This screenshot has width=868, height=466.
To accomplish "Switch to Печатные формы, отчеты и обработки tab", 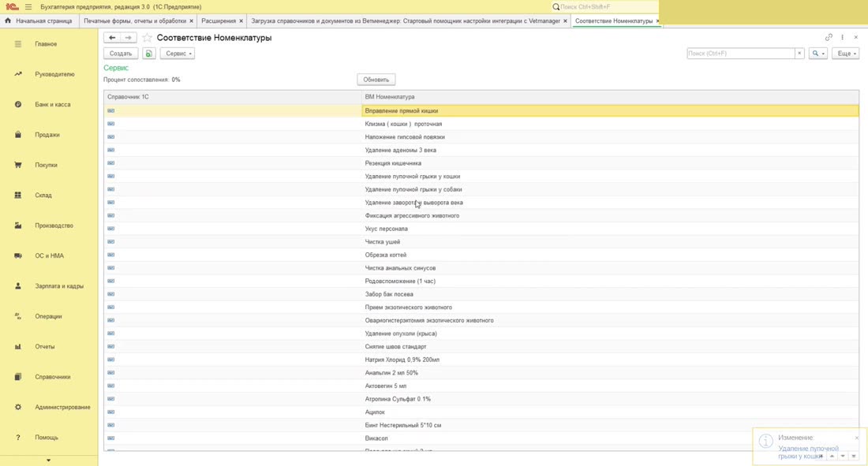I will tap(134, 21).
